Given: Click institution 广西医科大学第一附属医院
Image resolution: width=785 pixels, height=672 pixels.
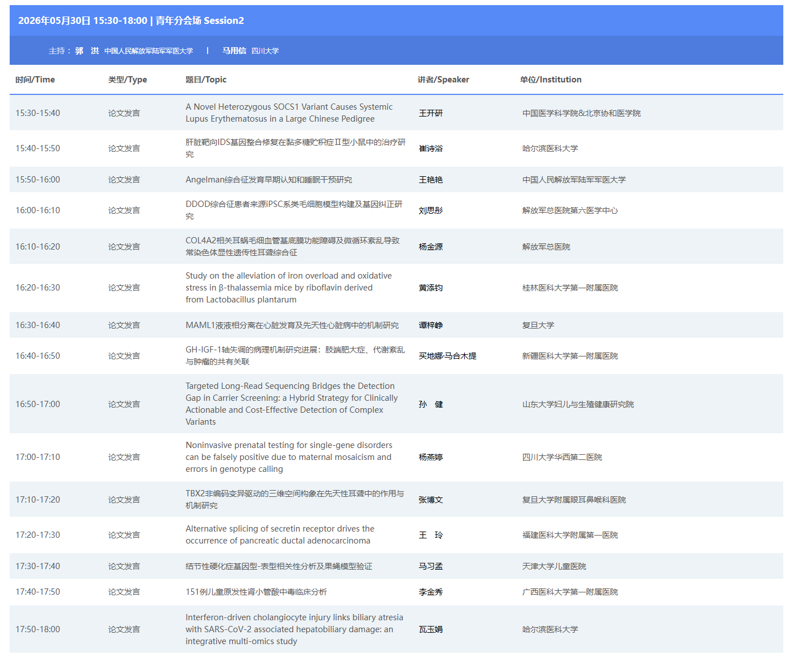Looking at the screenshot, I should tap(570, 592).
